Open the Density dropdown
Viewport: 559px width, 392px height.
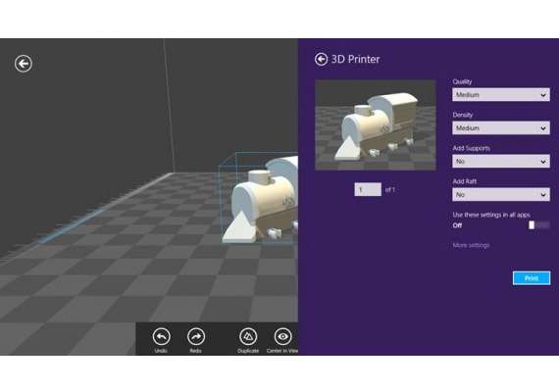pyautogui.click(x=501, y=128)
